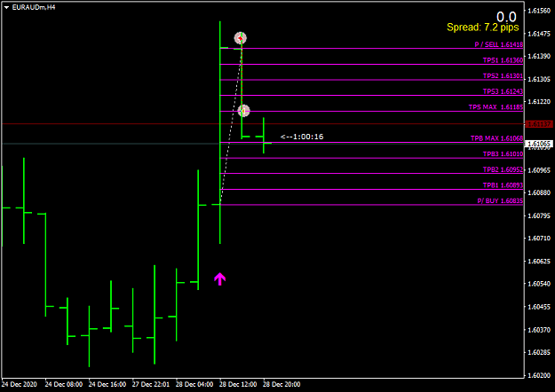Screen dimensions: 555x392
Task: Select the magenta up arrow signal
Action: pyautogui.click(x=220, y=278)
